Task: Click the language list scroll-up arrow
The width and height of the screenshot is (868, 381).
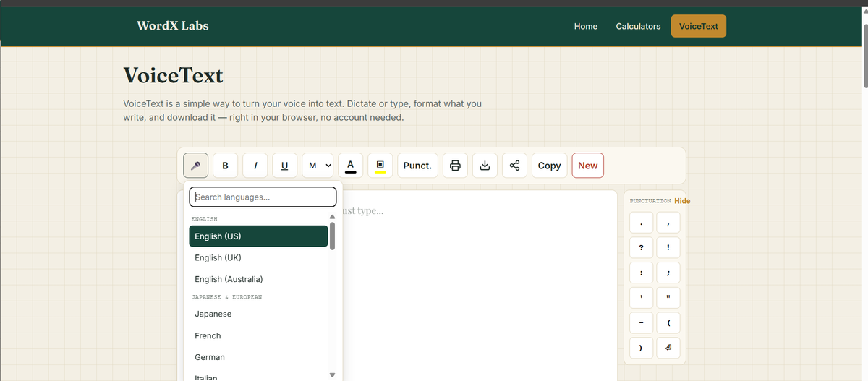Action: pyautogui.click(x=333, y=217)
